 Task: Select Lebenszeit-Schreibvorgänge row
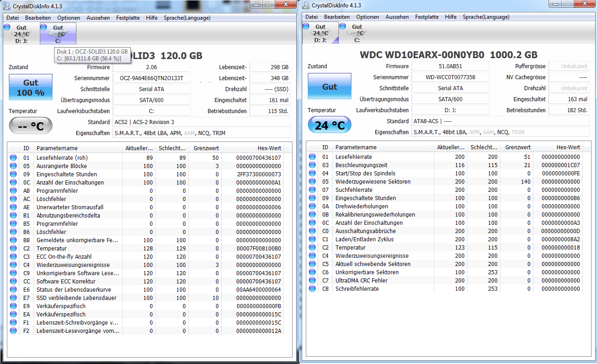[146, 323]
